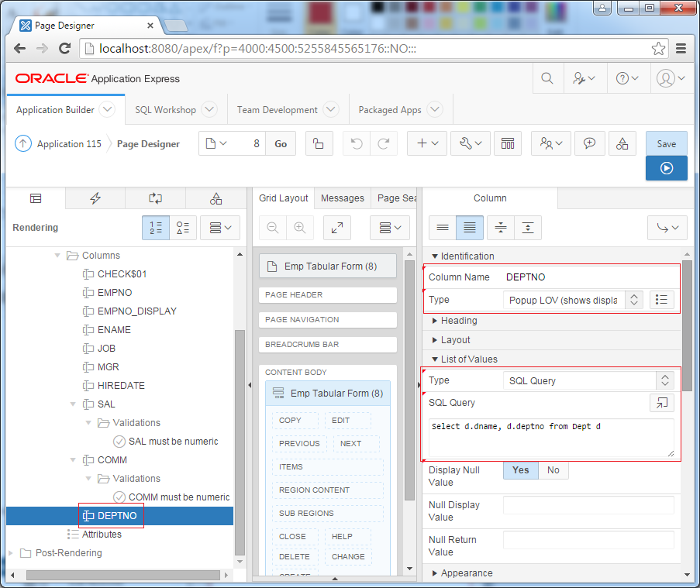
Task: Open the Create plus menu
Action: point(427,143)
